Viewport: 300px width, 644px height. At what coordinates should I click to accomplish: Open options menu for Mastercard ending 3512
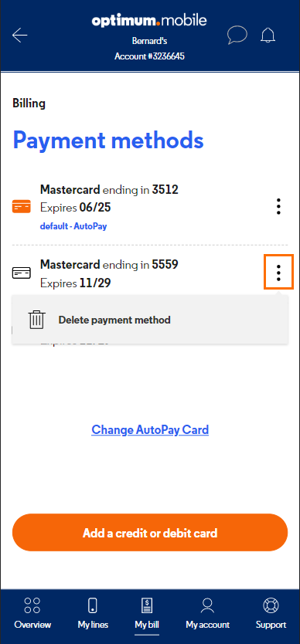(x=278, y=207)
